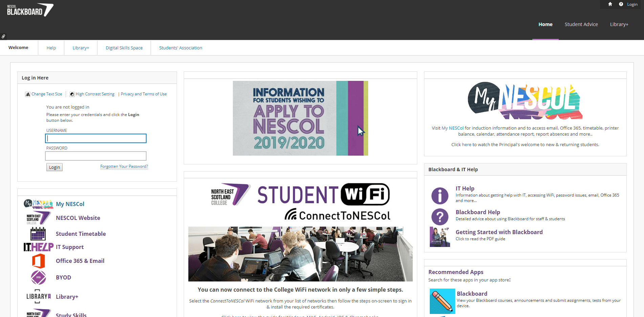Click the NESCOL Blackboard logo
Image resolution: width=644 pixels, height=317 pixels.
coord(30,10)
